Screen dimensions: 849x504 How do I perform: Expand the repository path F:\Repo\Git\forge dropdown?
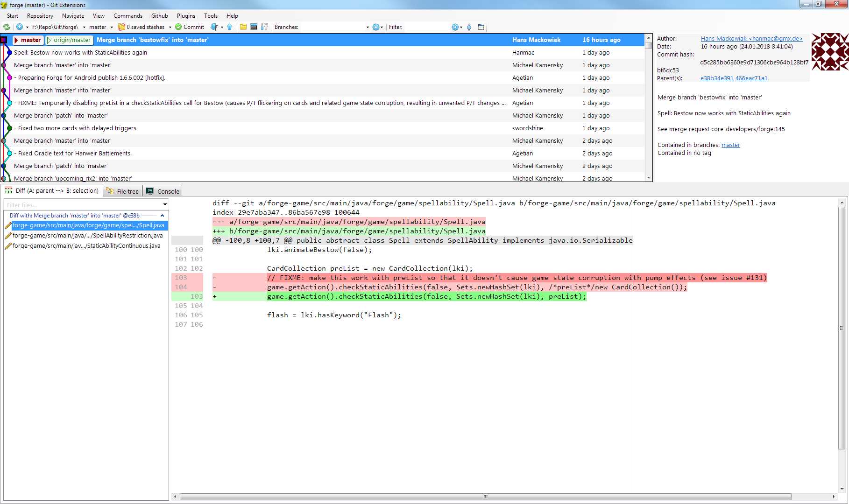pos(84,28)
